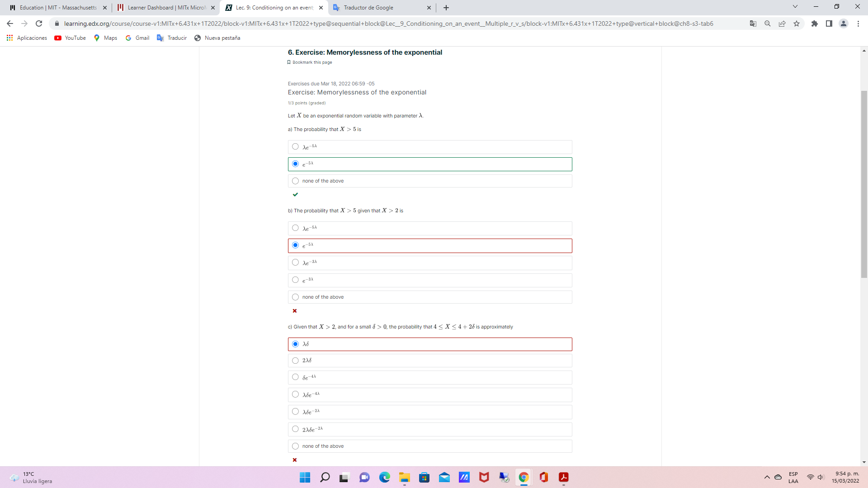Open the tab search chevron dropdown
This screenshot has height=488, width=868.
[x=795, y=7]
